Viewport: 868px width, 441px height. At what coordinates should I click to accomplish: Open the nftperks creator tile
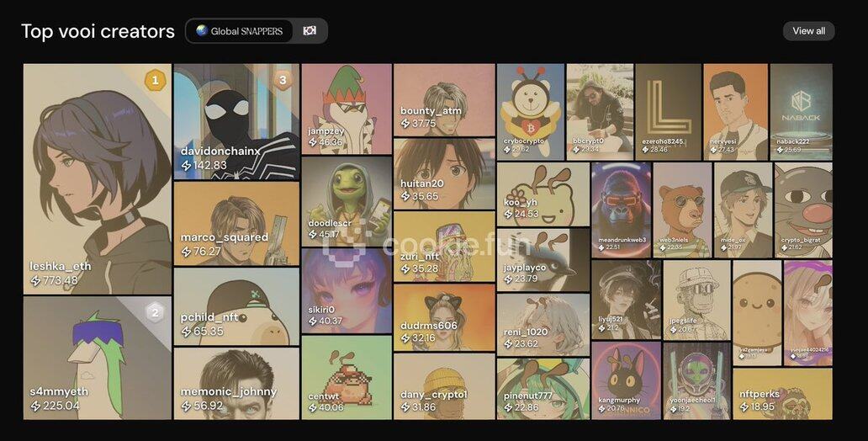click(x=782, y=394)
